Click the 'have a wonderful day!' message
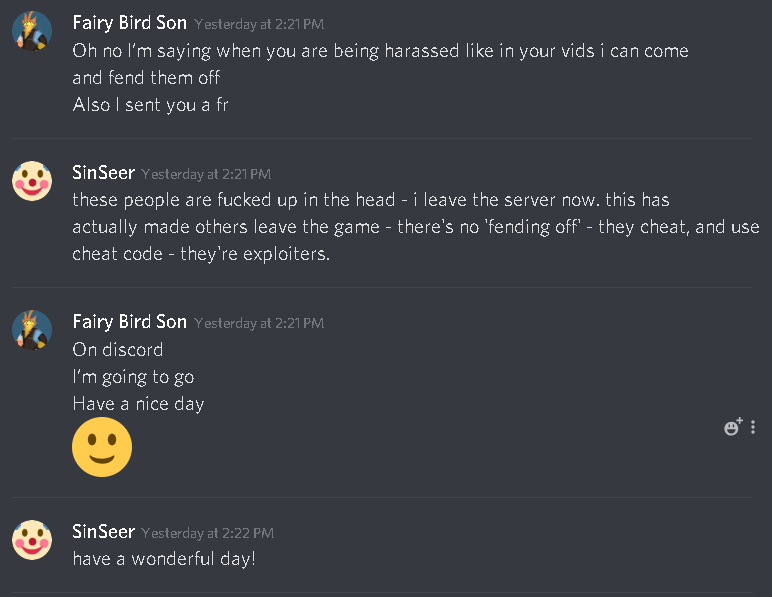The image size is (772, 597). coord(164,559)
